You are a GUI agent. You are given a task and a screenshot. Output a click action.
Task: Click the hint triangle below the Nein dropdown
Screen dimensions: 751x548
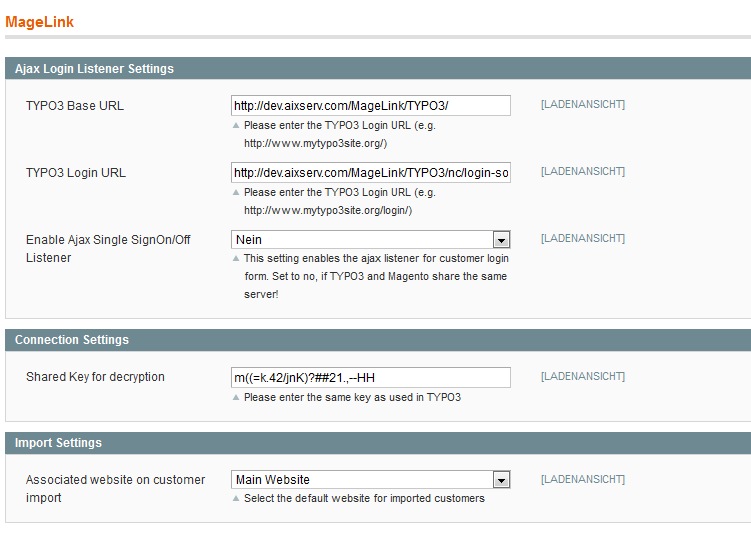pos(236,259)
